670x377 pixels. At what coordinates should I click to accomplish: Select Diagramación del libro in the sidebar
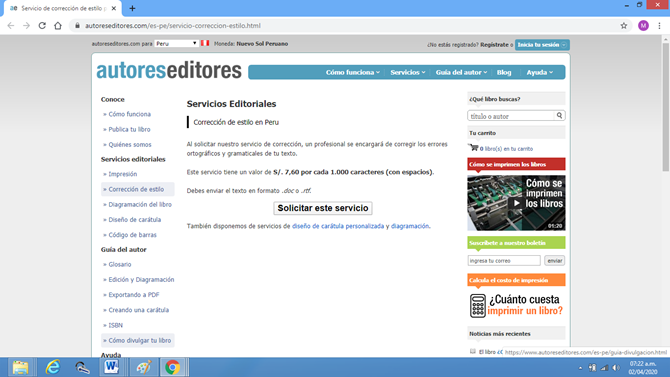(140, 204)
